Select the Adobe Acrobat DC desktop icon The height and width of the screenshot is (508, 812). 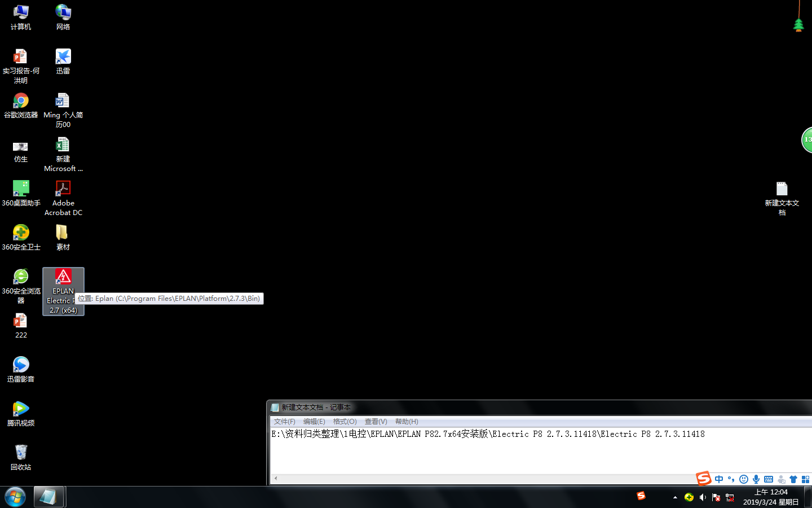click(63, 189)
